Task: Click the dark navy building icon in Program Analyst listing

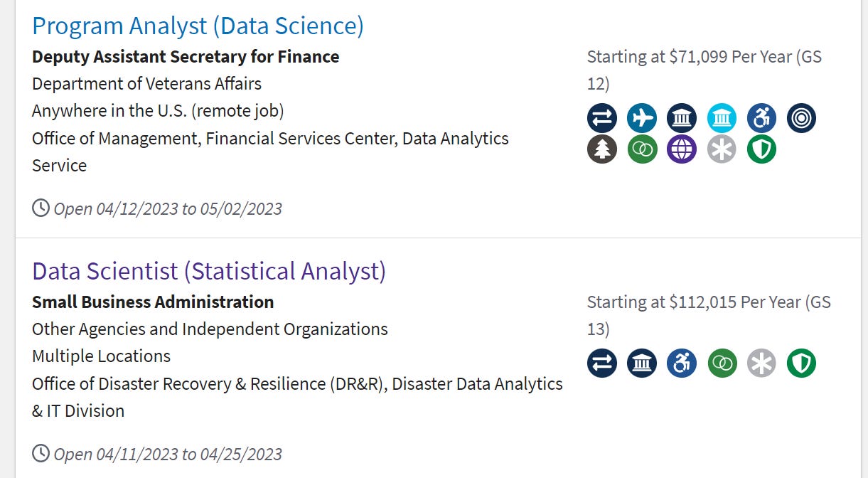Action: click(682, 118)
